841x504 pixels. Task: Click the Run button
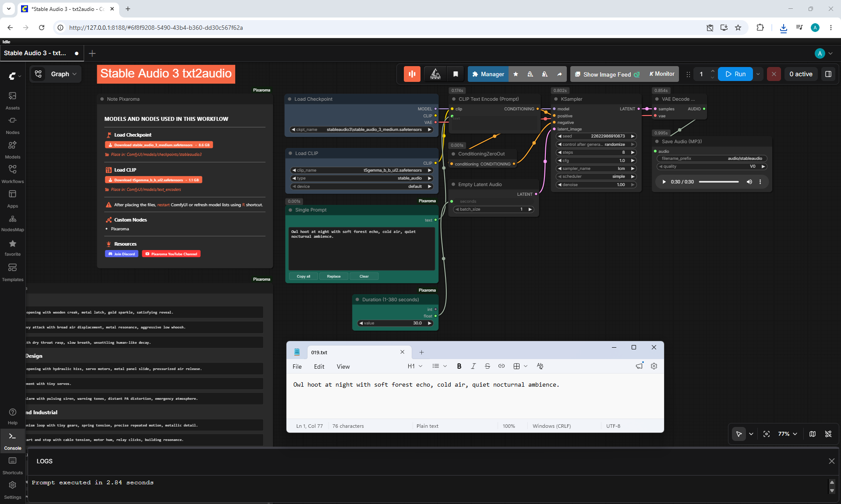735,74
